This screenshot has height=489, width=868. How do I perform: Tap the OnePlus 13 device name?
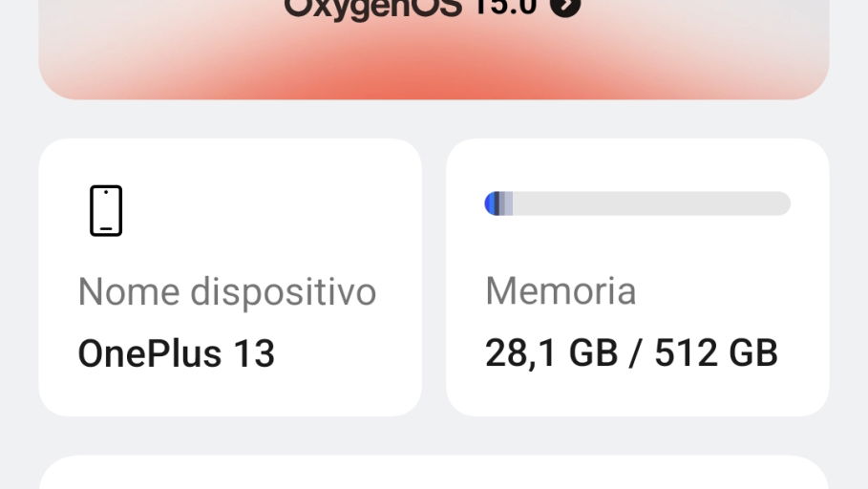pos(176,353)
